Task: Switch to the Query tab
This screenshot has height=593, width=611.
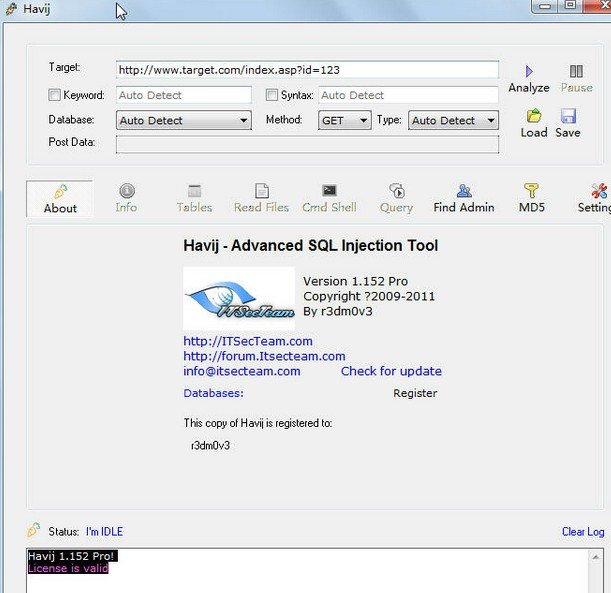Action: [x=396, y=199]
